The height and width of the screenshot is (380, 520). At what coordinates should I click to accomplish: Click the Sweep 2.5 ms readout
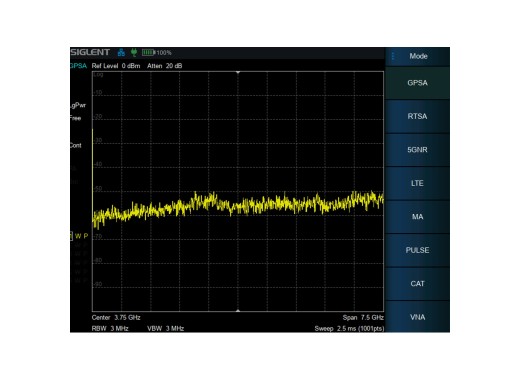349,329
